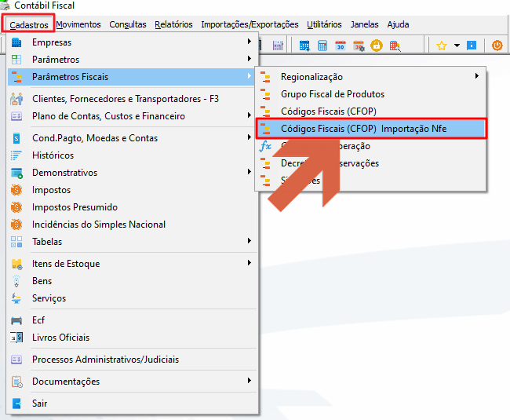The height and width of the screenshot is (420, 510).
Task: Open the Utilitários menu
Action: [324, 24]
